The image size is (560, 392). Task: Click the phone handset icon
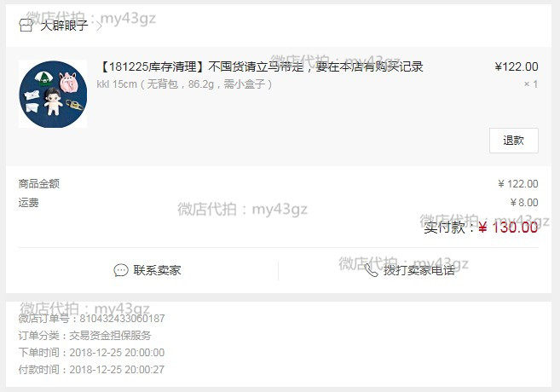(372, 270)
